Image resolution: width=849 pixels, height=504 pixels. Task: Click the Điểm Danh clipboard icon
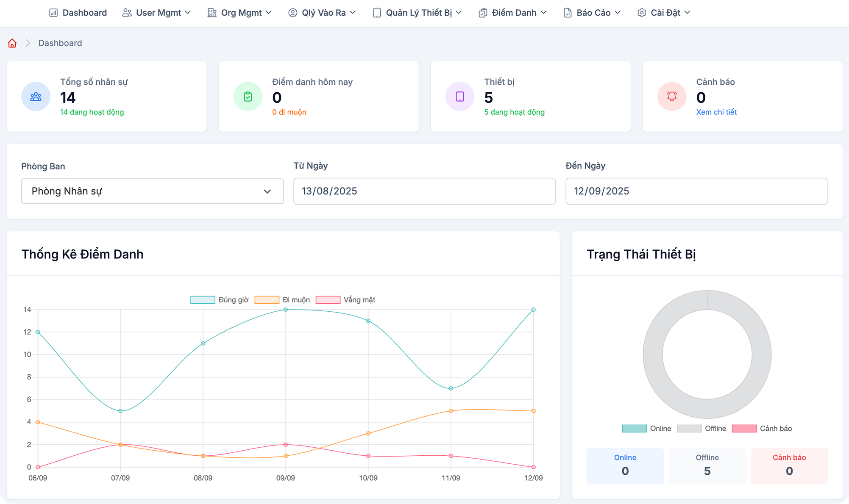pyautogui.click(x=482, y=13)
